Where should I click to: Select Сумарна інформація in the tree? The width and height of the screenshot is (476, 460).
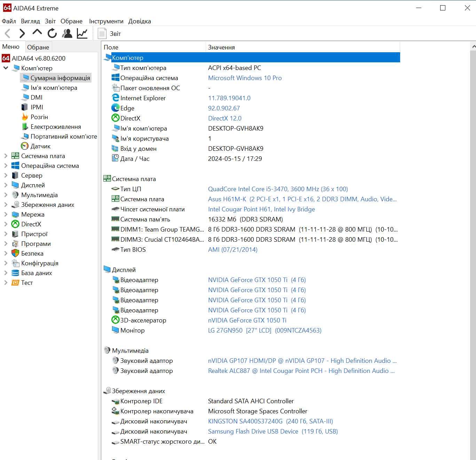[56, 78]
